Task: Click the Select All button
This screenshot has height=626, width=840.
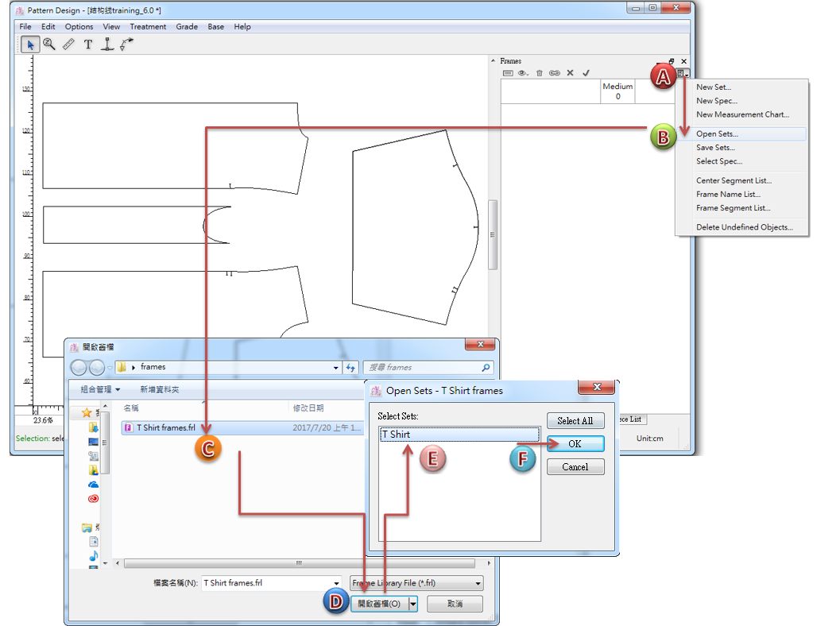Action: point(575,421)
